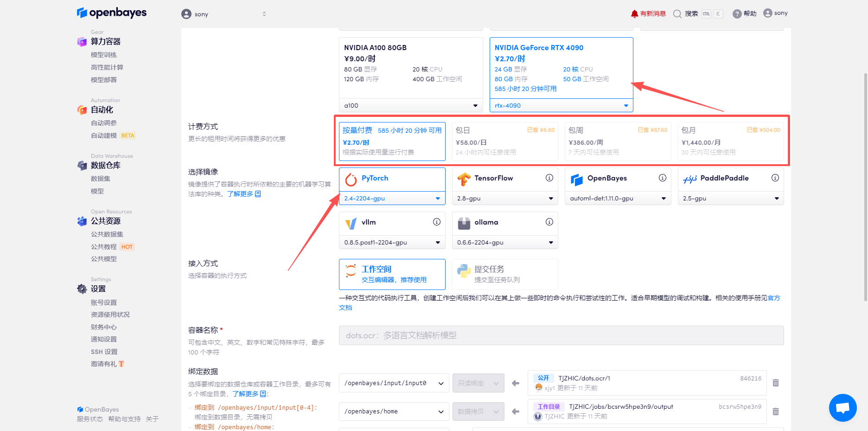The height and width of the screenshot is (431, 868).
Task: Click 了解更多 link under 选择镜像
Action: 244,194
